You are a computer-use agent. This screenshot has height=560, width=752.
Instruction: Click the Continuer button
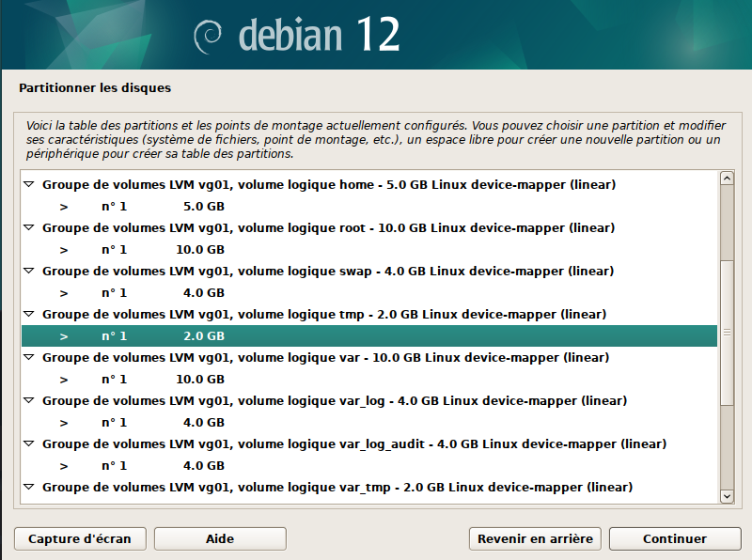click(x=674, y=539)
